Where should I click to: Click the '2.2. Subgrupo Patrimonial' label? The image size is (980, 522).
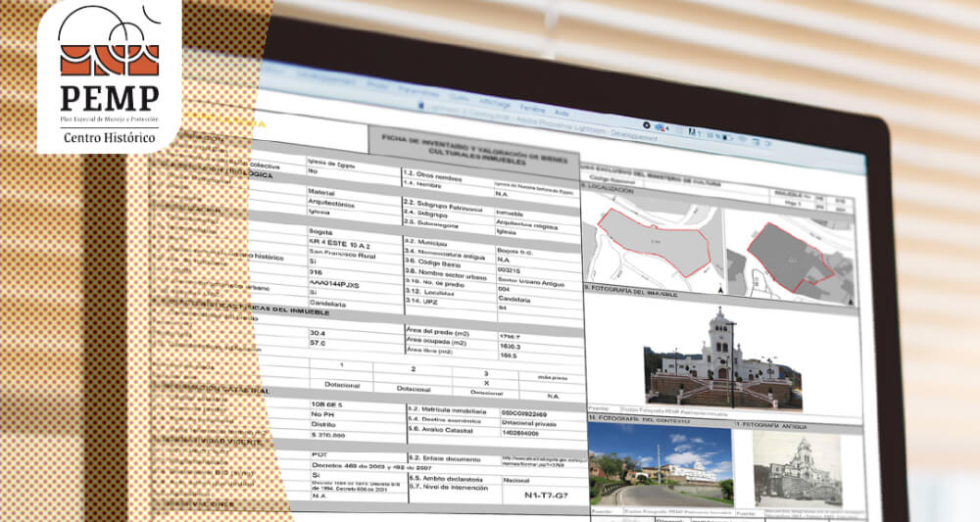(444, 206)
